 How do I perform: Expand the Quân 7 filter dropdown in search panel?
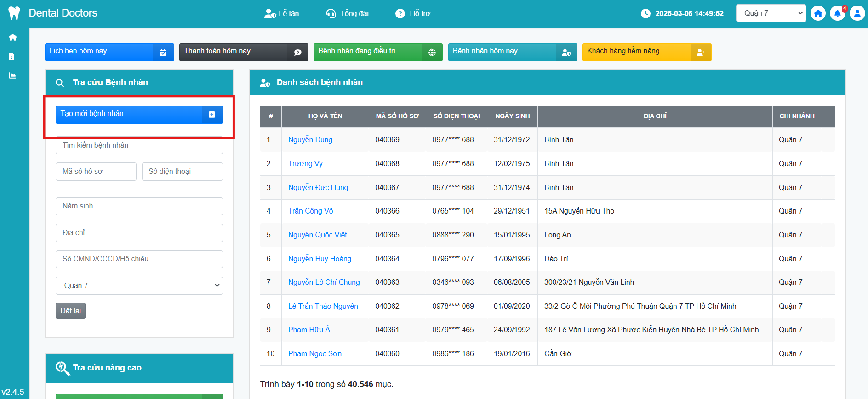click(139, 285)
